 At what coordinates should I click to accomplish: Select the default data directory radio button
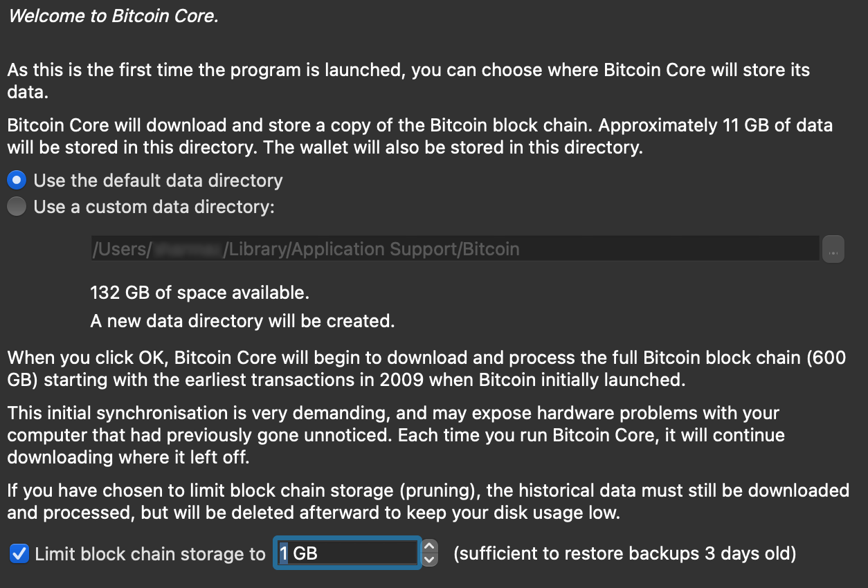click(17, 181)
